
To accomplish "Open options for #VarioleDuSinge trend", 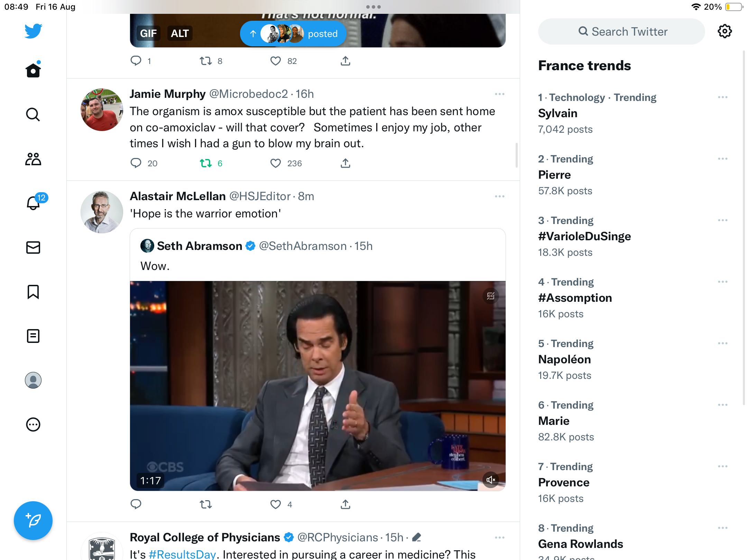I will pyautogui.click(x=723, y=221).
